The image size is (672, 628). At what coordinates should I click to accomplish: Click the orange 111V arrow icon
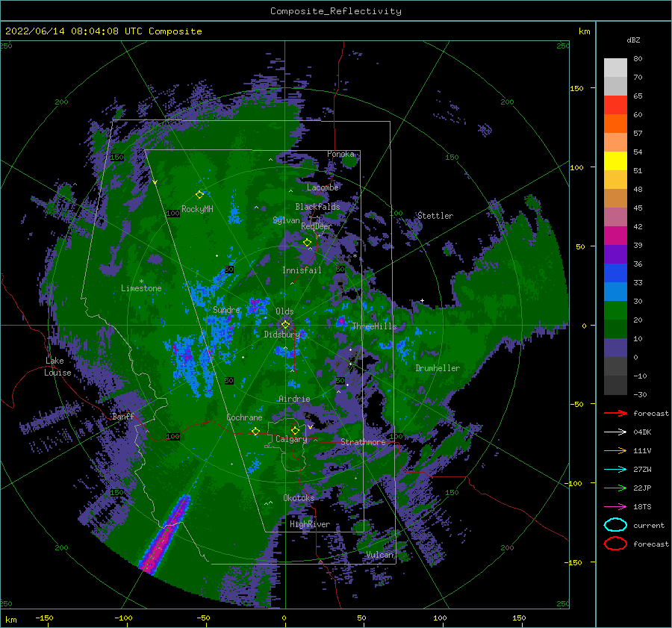(615, 450)
